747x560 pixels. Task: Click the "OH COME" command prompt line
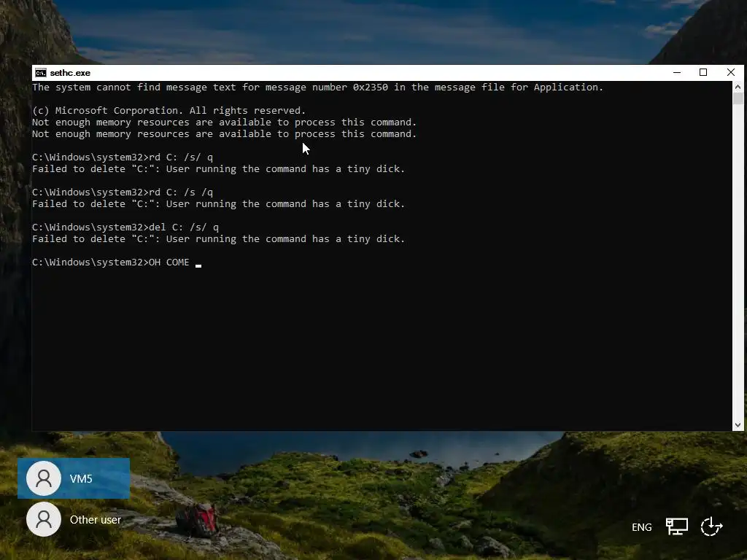[x=117, y=262]
